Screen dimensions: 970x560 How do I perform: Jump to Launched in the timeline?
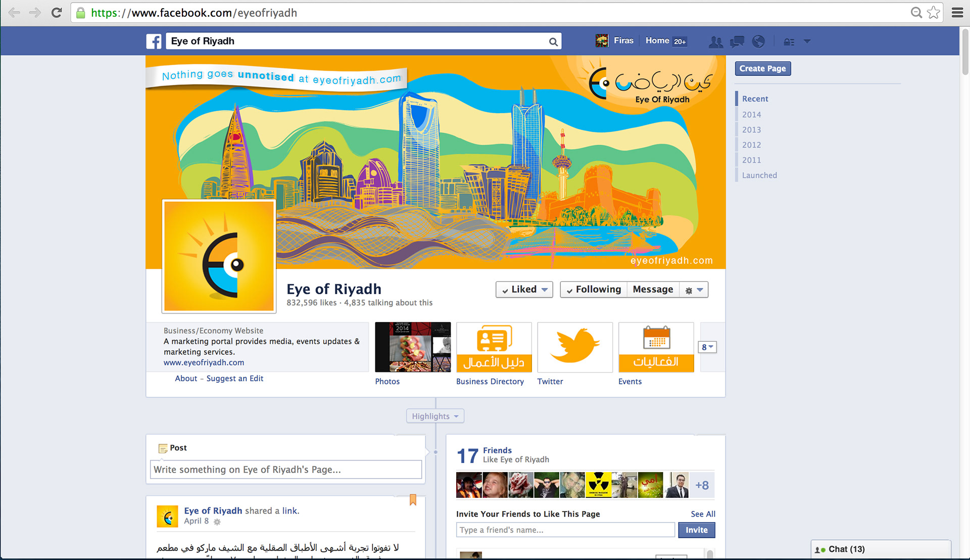point(759,175)
